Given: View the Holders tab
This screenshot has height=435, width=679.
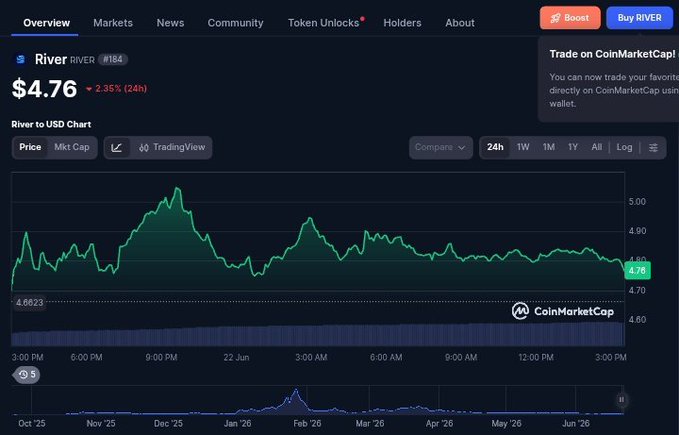Looking at the screenshot, I should [x=402, y=23].
